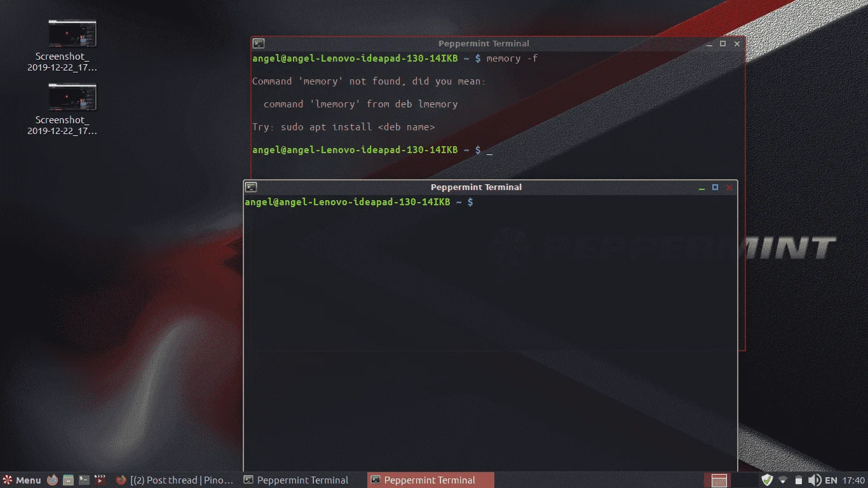The width and height of the screenshot is (868, 488).
Task: Click "Command 'memory' not found" output line
Action: click(369, 81)
